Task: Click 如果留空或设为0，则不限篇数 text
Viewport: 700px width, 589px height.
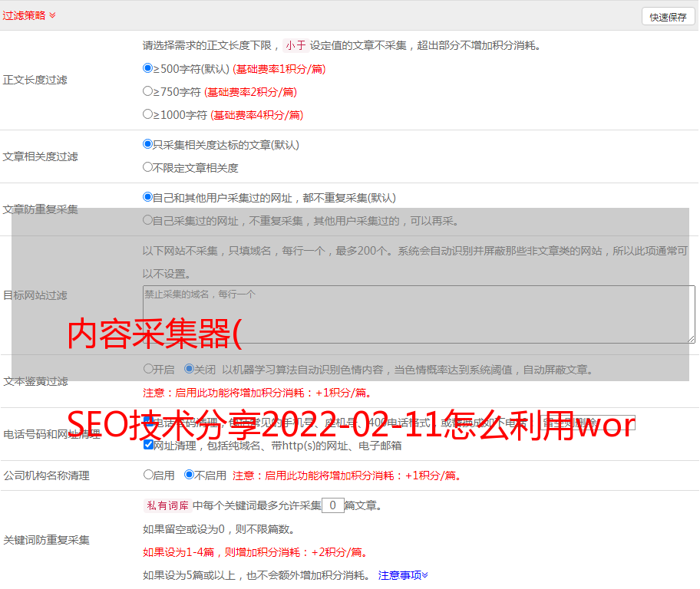Action: (219, 529)
